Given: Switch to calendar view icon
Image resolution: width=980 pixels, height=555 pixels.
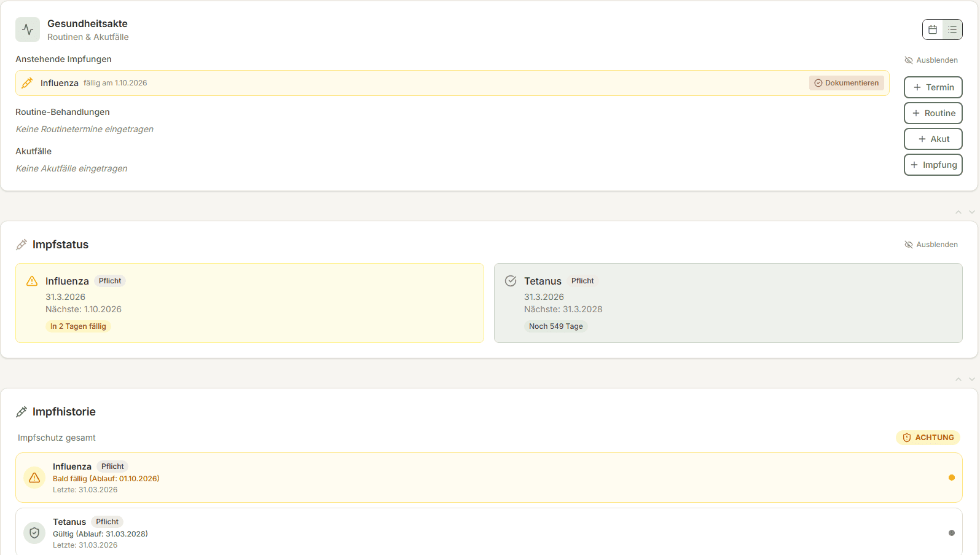Looking at the screenshot, I should coord(933,30).
